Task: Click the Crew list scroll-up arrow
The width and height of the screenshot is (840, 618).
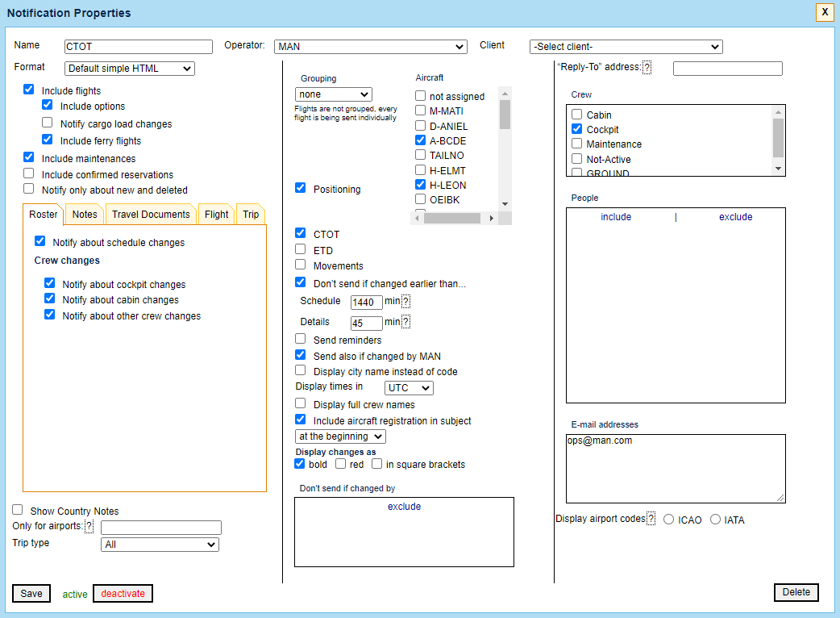Action: click(779, 111)
